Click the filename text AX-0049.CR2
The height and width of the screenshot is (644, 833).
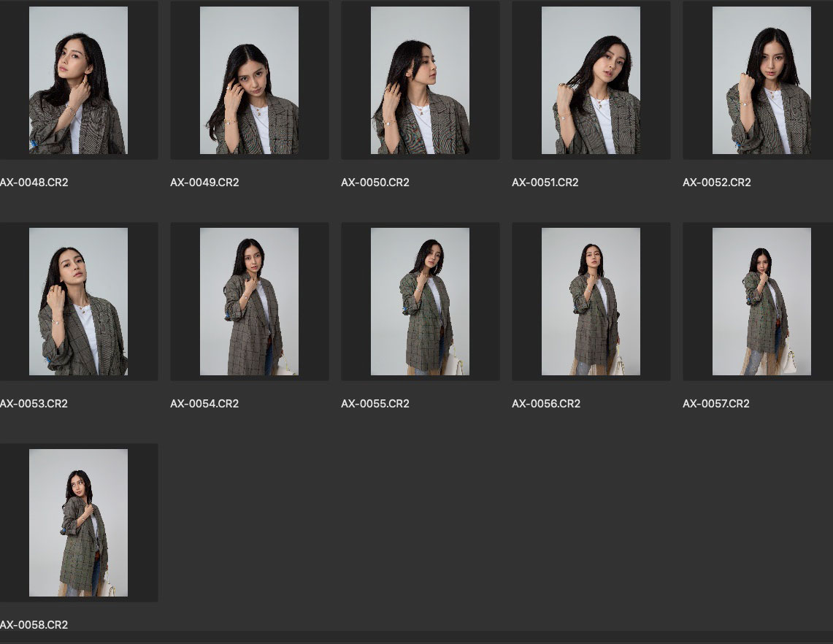(x=204, y=183)
